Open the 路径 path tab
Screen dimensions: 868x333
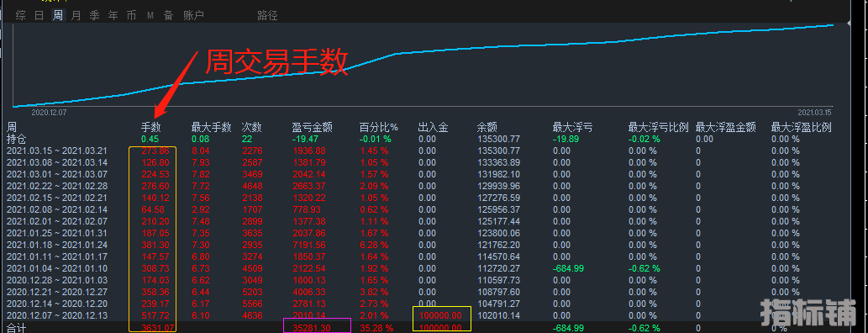267,15
